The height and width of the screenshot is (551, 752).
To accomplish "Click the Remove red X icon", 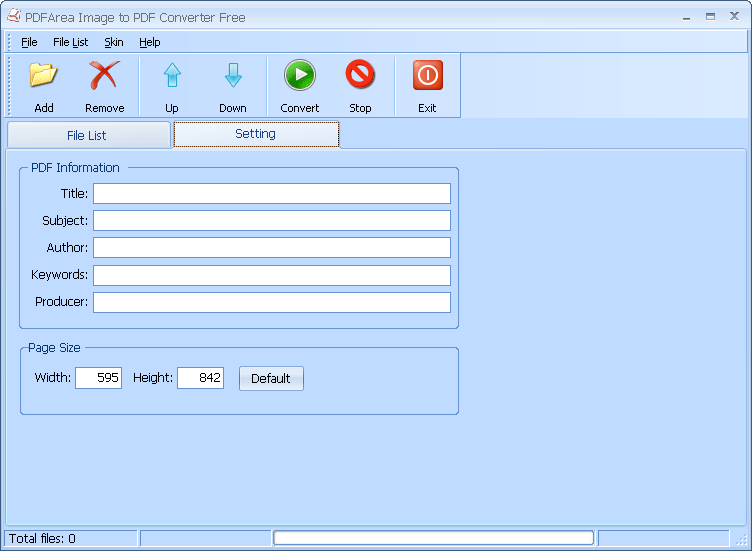I will (x=104, y=75).
